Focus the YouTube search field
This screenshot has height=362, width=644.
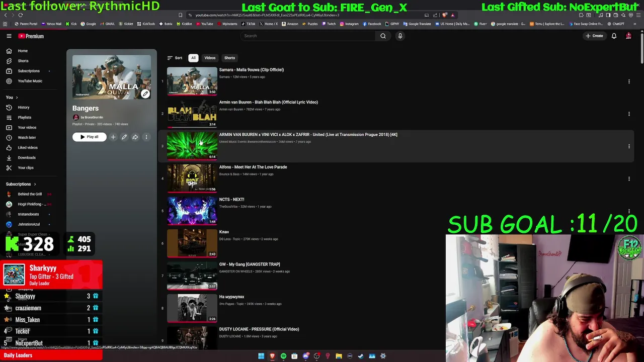pos(308,36)
